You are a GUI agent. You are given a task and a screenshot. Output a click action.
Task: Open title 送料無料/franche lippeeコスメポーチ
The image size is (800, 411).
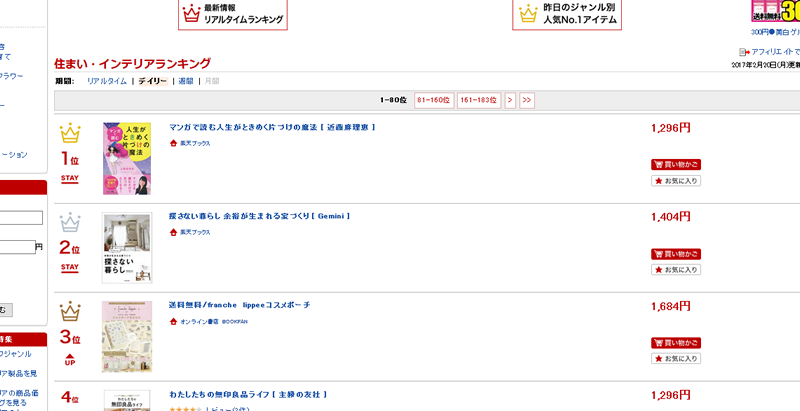[239, 305]
